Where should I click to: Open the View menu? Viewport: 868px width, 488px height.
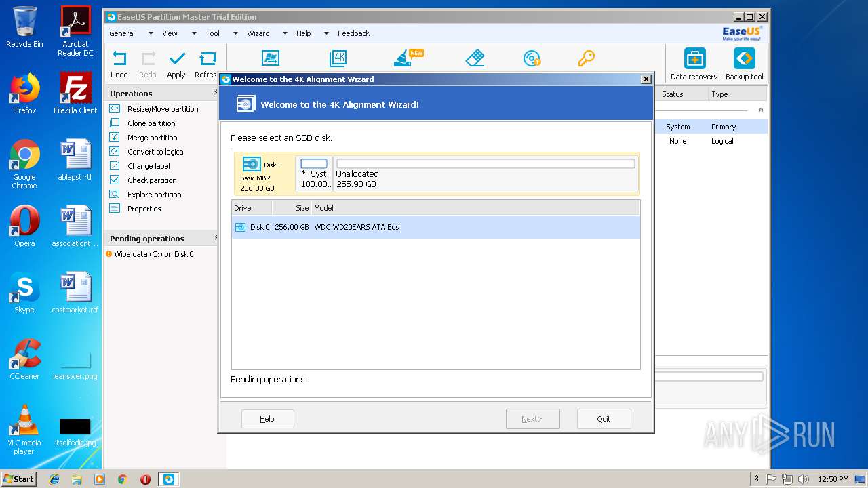click(170, 33)
